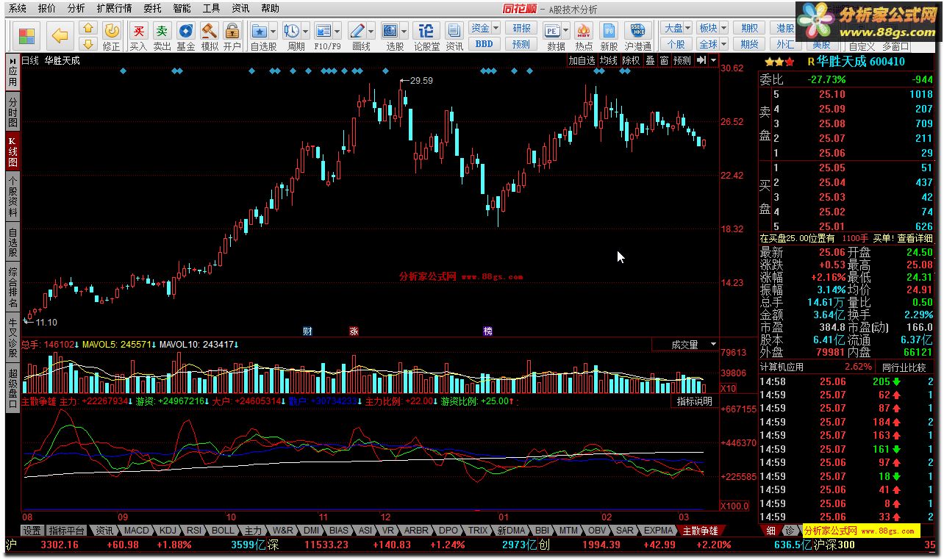The height and width of the screenshot is (560, 944).
Task: Open the 新股 IPO icon
Action: pyautogui.click(x=609, y=31)
